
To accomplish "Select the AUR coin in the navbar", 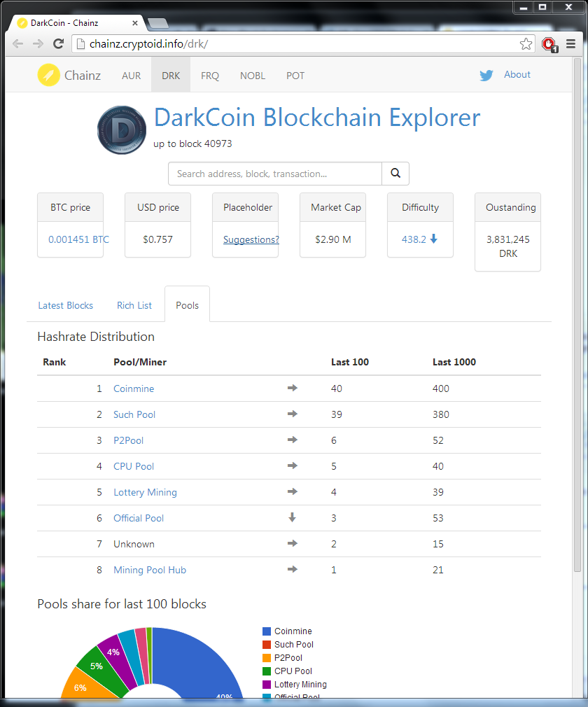I will point(131,76).
